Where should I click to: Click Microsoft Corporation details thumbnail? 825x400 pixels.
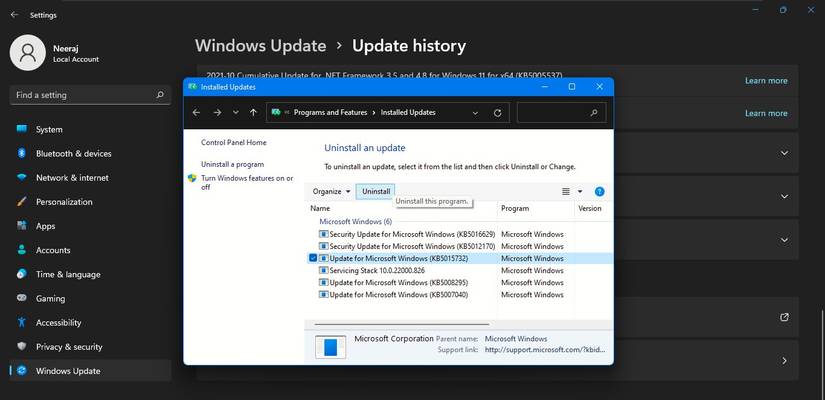[x=330, y=347]
